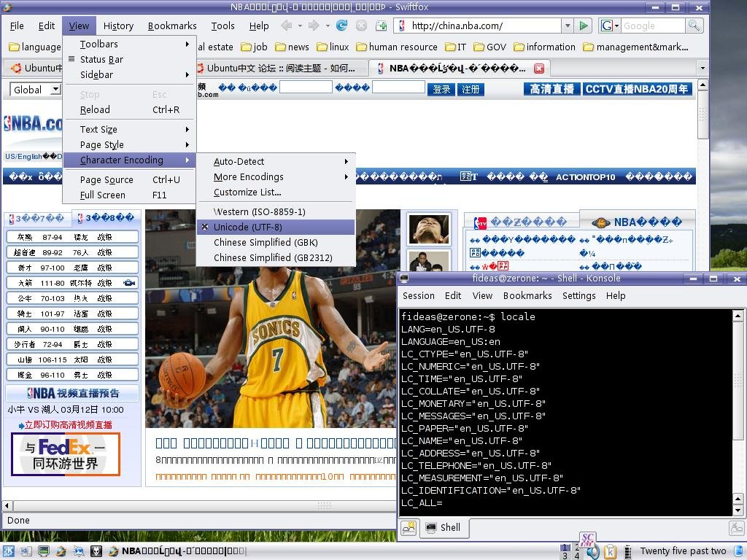Click the FedEx advertisement banner
The height and width of the screenshot is (560, 747).
(x=66, y=454)
